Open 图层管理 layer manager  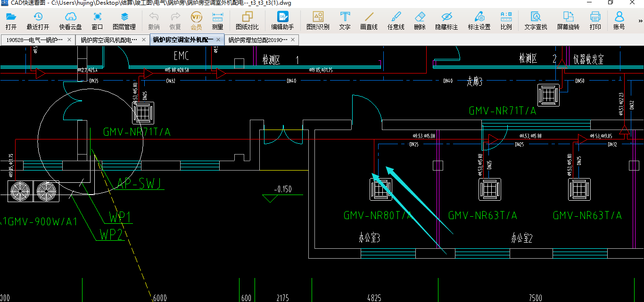[124, 21]
